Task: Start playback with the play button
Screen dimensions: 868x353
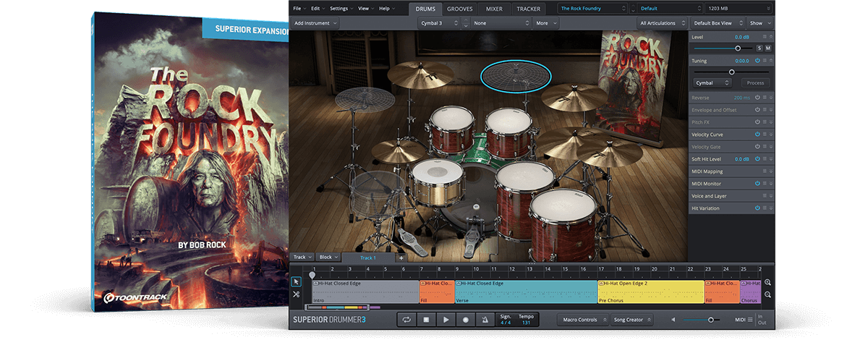Action: click(x=446, y=320)
